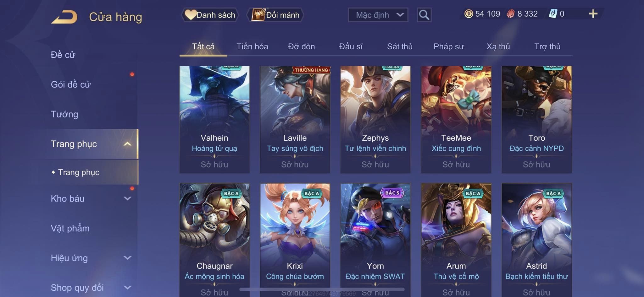Select the Valhein Hoàng tử quạ skin
The width and height of the screenshot is (644, 297).
point(214,120)
